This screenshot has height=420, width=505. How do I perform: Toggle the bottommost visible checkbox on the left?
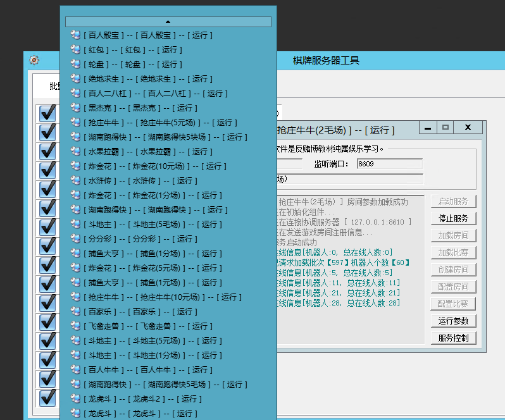click(48, 398)
